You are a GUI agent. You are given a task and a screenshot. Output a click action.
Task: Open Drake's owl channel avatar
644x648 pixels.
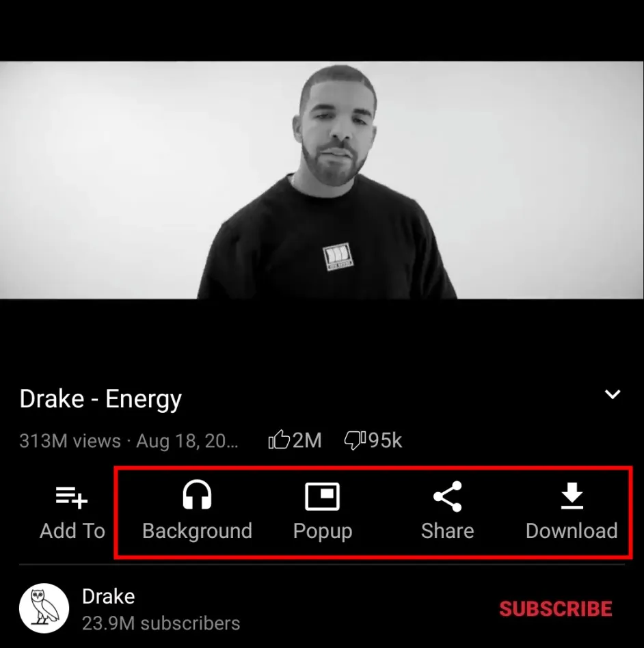(x=44, y=608)
